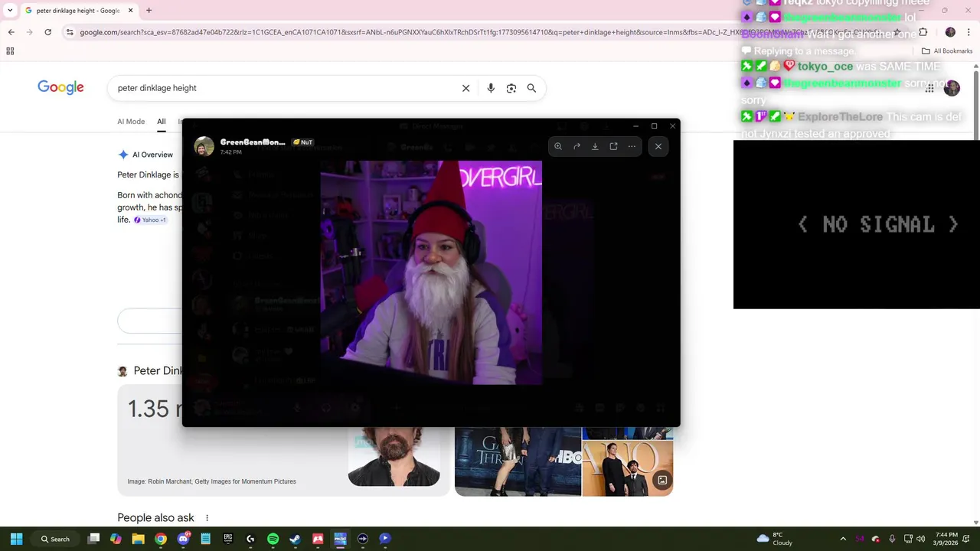Open Steam from the taskbar
The image size is (980, 551).
295,539
